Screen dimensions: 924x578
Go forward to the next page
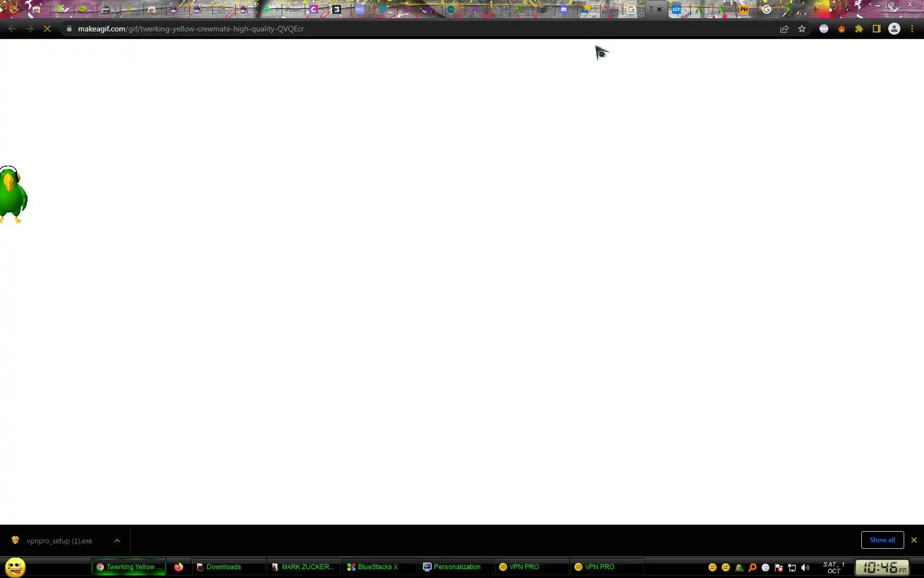[x=30, y=29]
